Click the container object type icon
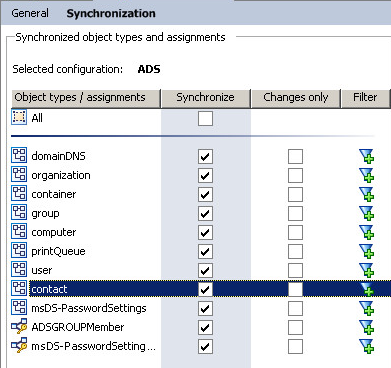 [19, 194]
